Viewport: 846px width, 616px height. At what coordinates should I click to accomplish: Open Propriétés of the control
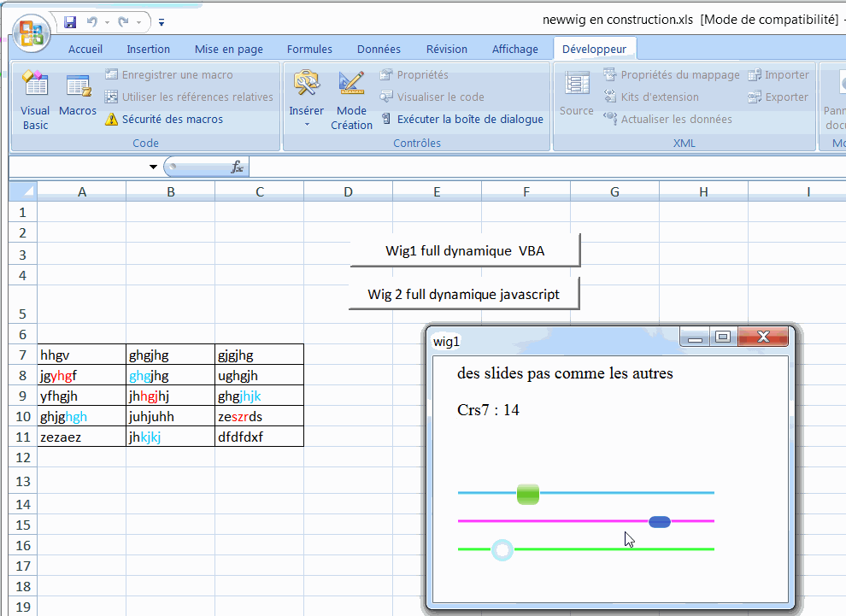(x=414, y=74)
